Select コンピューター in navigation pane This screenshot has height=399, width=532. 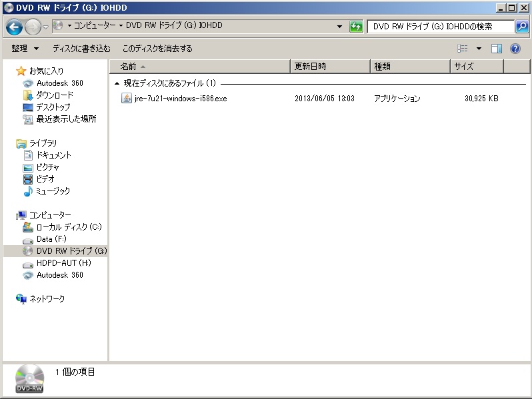pyautogui.click(x=50, y=215)
